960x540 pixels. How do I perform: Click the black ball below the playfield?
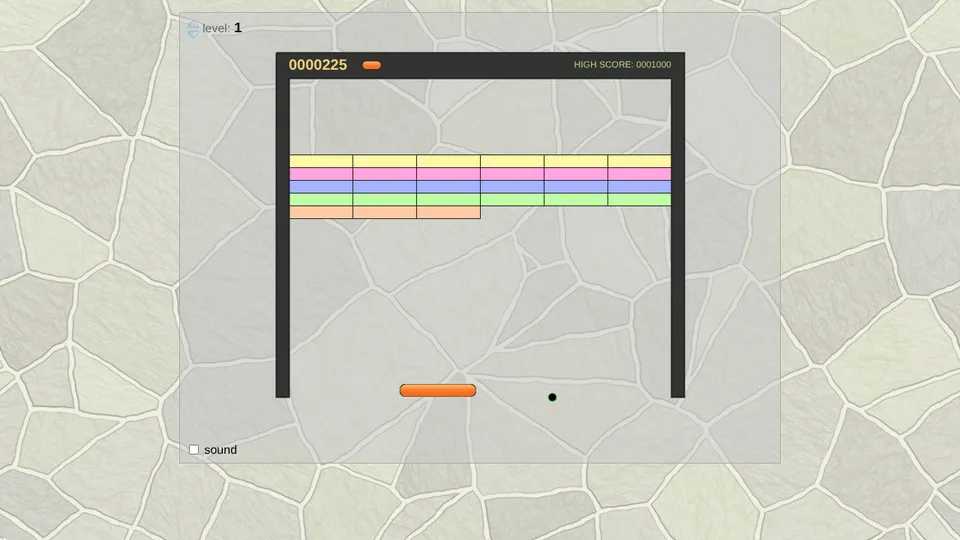552,397
